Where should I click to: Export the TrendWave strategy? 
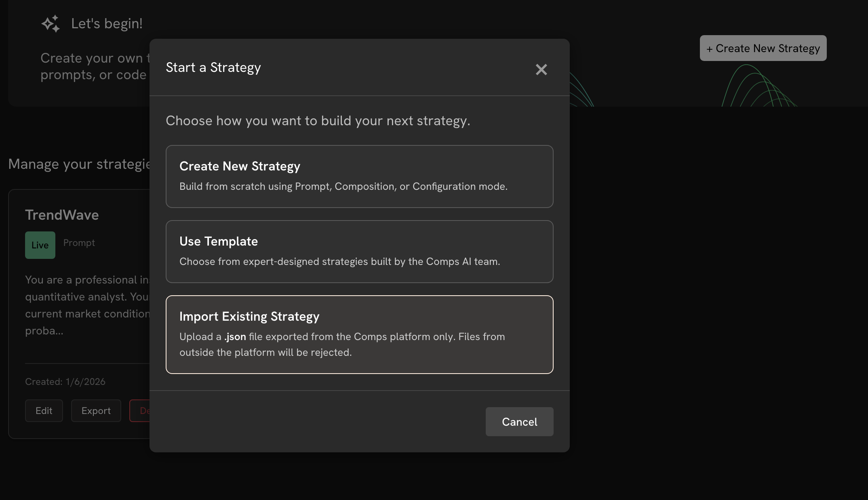click(96, 411)
